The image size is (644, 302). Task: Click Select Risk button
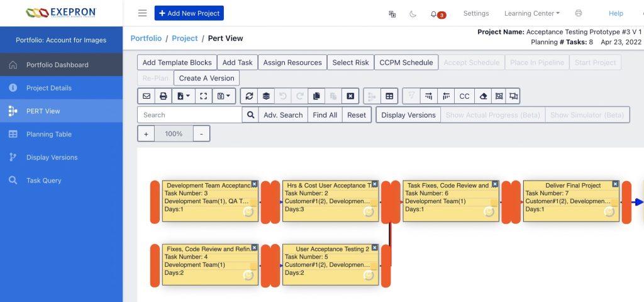click(x=350, y=62)
